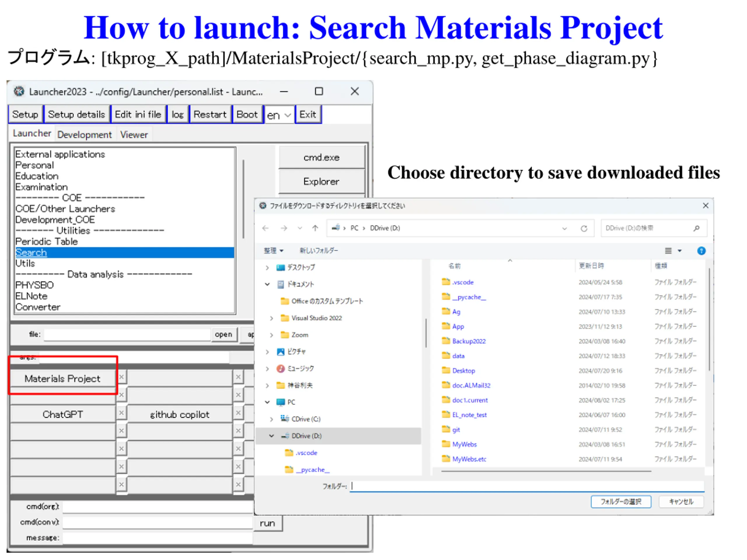Screen dimensions: 747x560
Task: Click the Exit button
Action: point(308,114)
